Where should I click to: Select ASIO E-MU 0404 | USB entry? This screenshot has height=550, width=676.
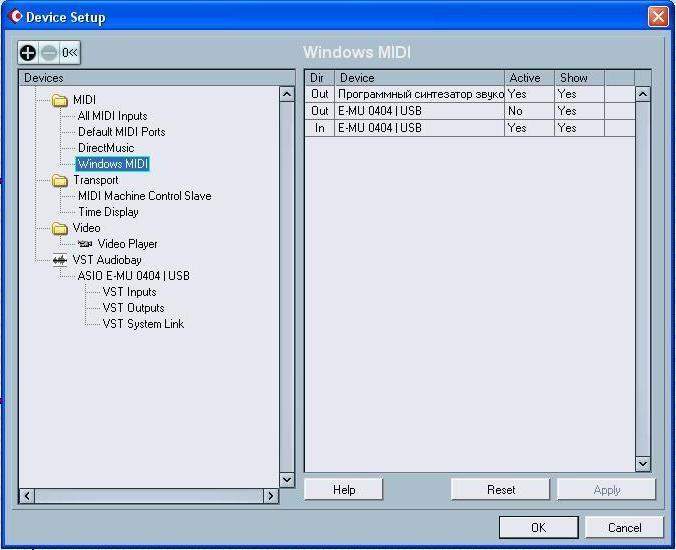click(134, 276)
